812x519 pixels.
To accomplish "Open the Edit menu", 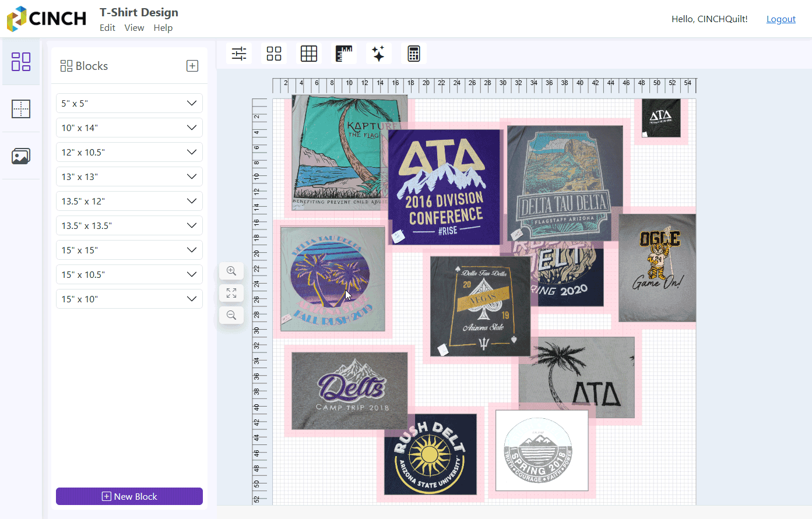I will point(107,28).
